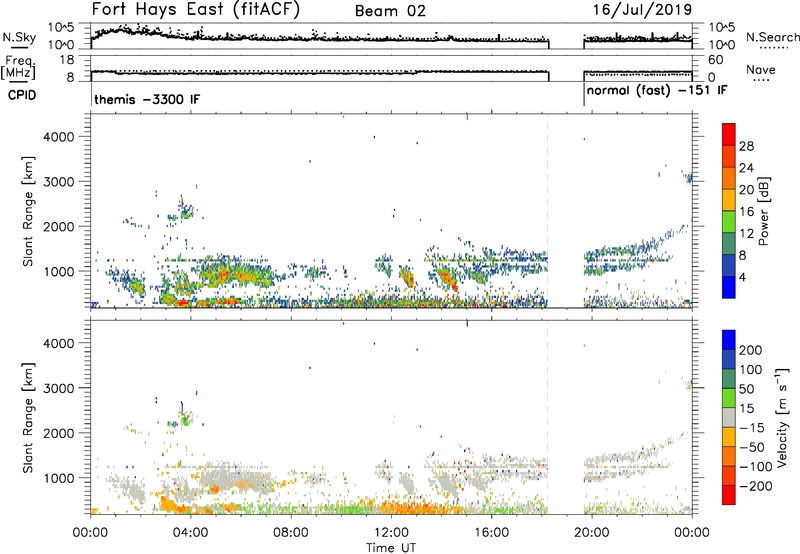Click the '00:00' label at the start of the time axis
This screenshot has height=554, width=800.
point(91,533)
